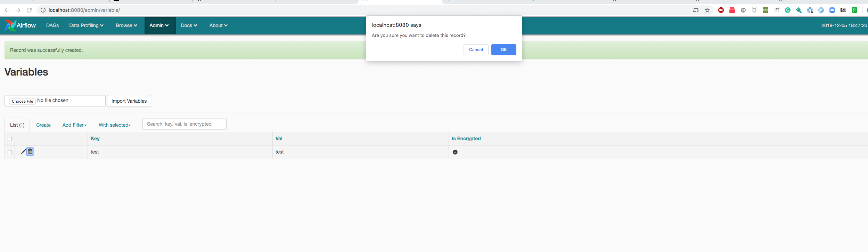
Task: Open the red stacked-cards extension icon
Action: point(732,10)
